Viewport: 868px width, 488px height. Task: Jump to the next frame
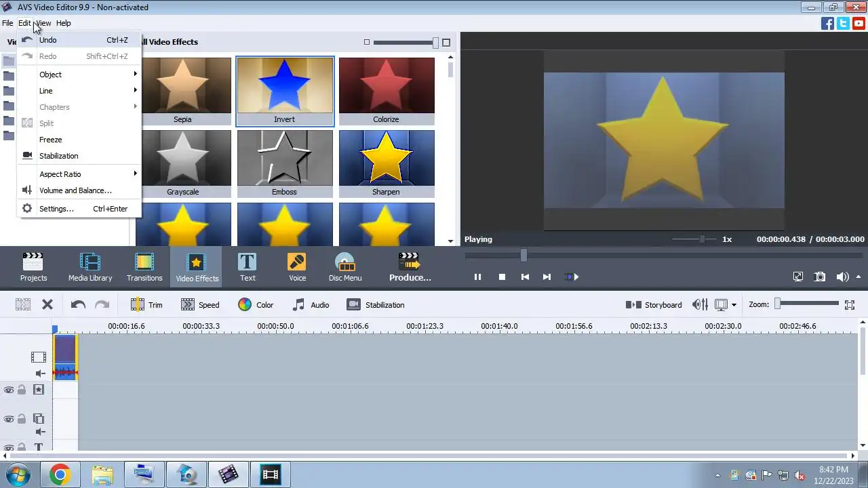click(547, 277)
